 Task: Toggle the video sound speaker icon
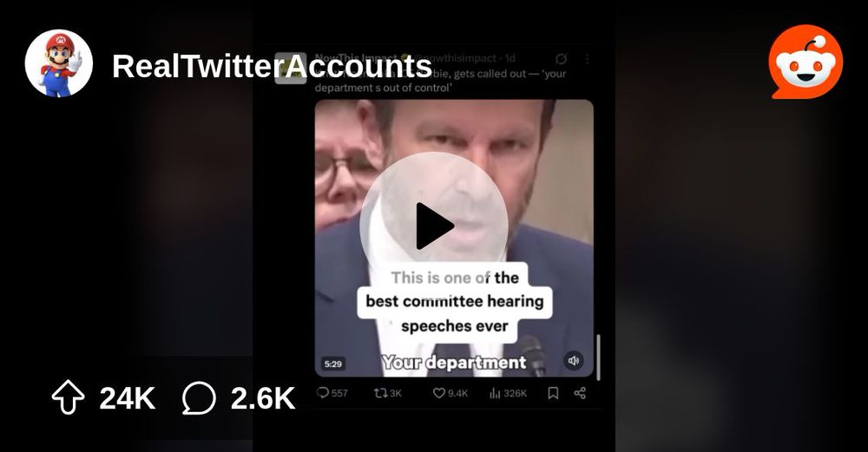[574, 361]
